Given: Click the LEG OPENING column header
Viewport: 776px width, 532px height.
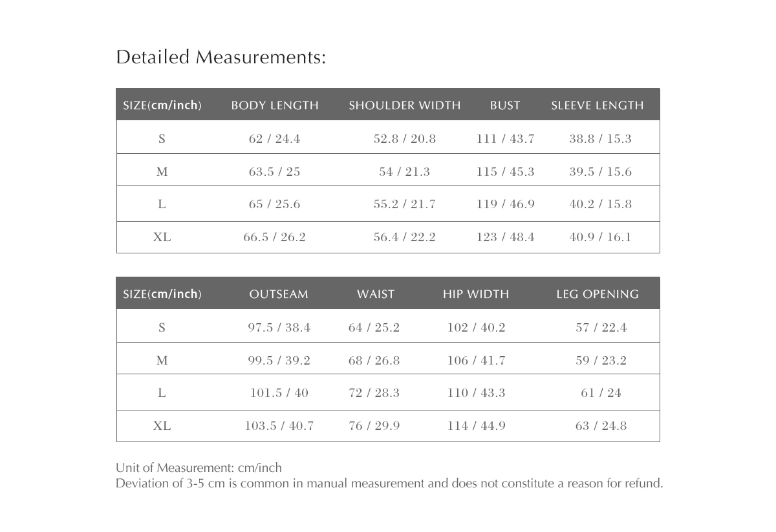Looking at the screenshot, I should [598, 294].
